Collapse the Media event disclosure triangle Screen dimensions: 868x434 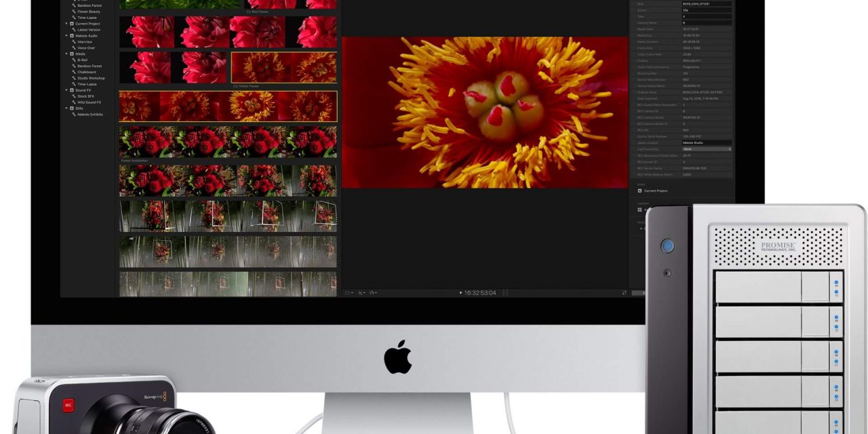click(66, 54)
